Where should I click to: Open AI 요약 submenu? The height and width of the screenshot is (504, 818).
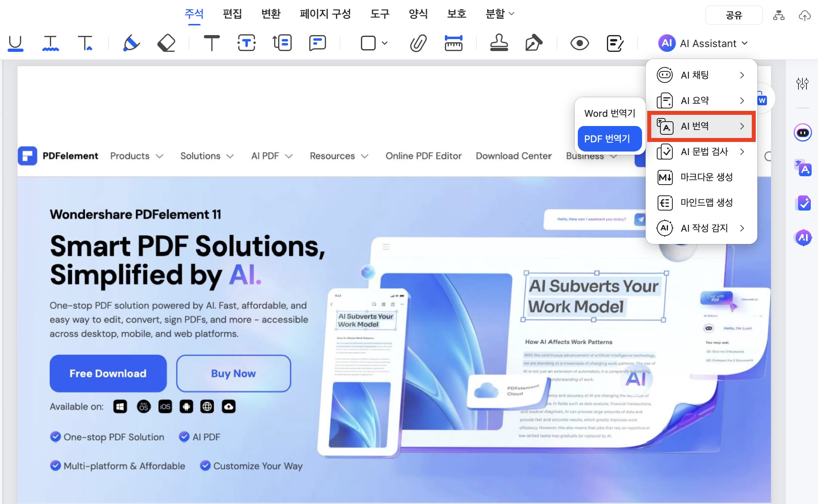click(701, 100)
